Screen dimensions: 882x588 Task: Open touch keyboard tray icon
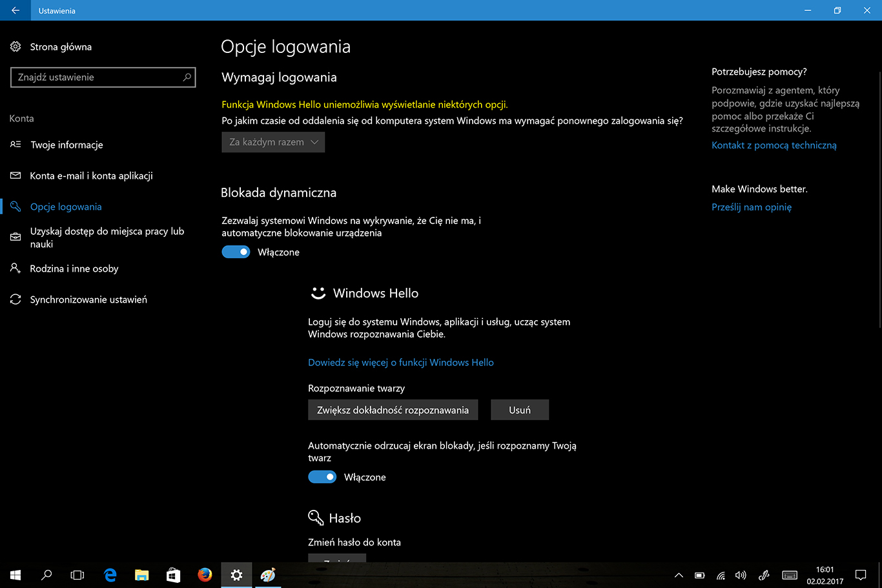coord(789,575)
